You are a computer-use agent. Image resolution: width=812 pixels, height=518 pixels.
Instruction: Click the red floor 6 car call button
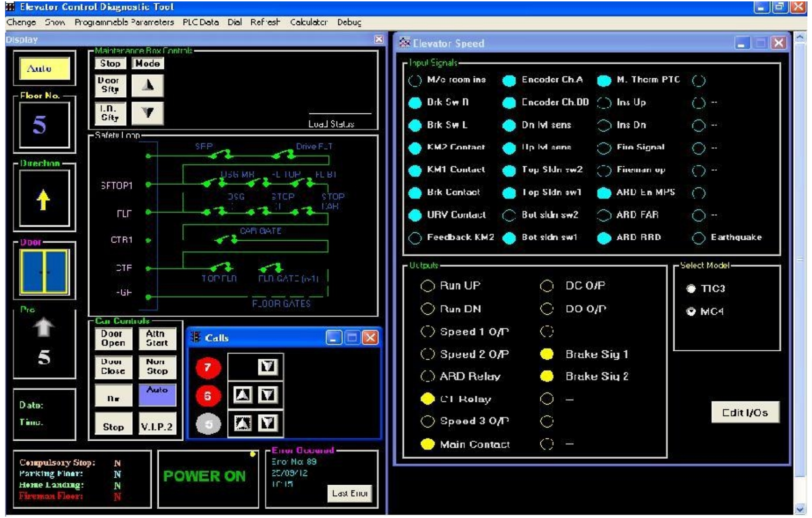208,396
